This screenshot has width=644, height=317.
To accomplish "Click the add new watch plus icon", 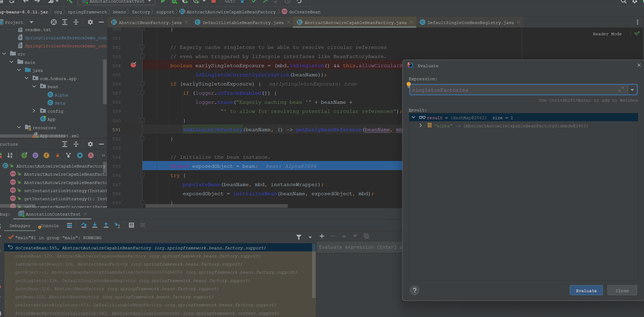I will [x=322, y=236].
